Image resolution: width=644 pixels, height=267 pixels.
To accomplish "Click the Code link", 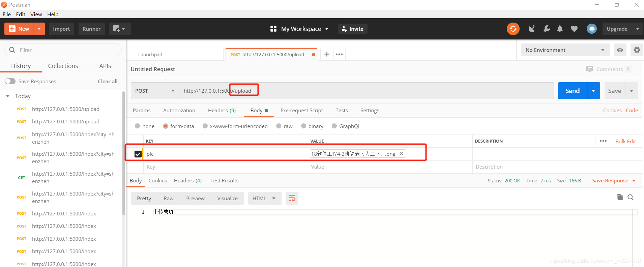I will (x=632, y=110).
